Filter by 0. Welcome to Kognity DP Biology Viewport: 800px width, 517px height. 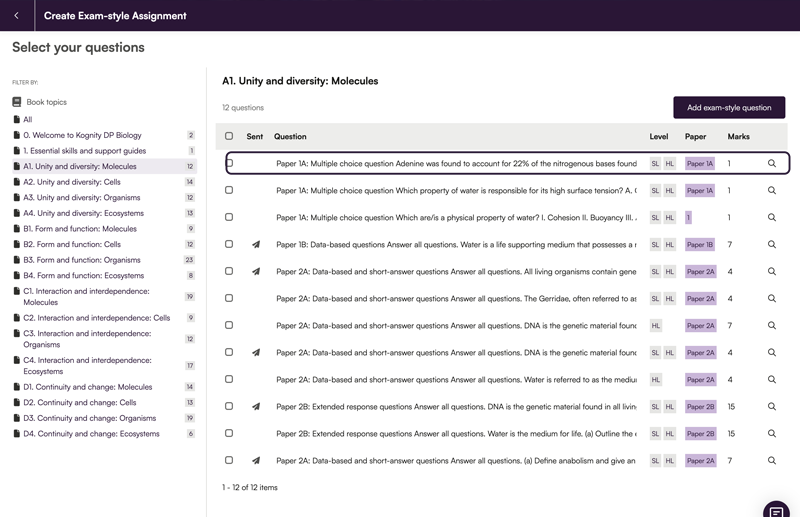coord(82,135)
